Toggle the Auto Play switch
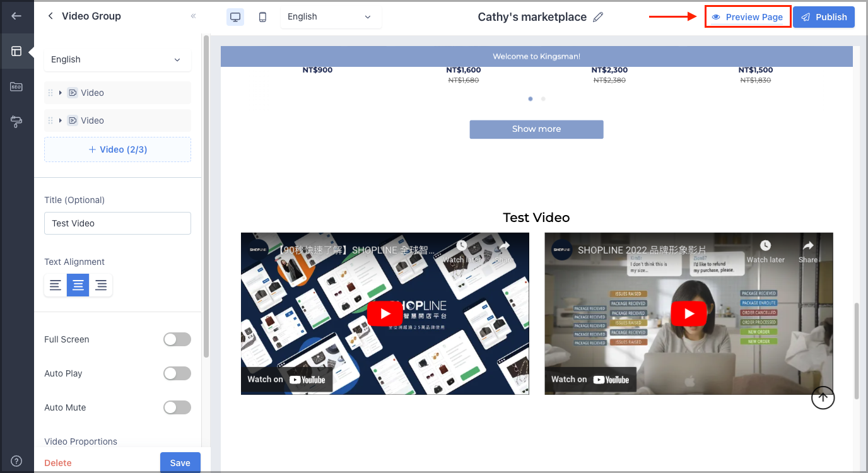This screenshot has width=868, height=473. pyautogui.click(x=177, y=373)
